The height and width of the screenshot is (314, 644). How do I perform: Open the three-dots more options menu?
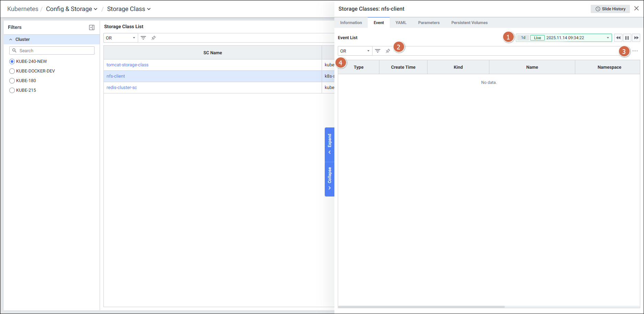click(x=635, y=51)
